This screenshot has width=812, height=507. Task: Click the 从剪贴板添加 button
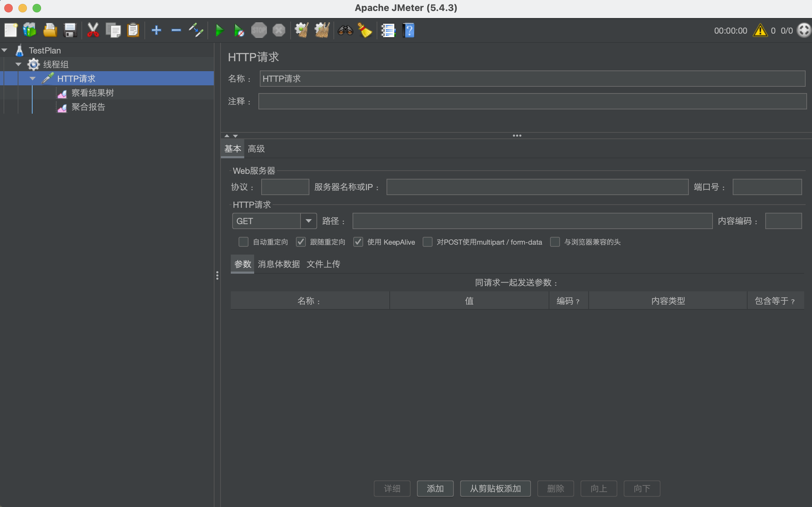495,489
